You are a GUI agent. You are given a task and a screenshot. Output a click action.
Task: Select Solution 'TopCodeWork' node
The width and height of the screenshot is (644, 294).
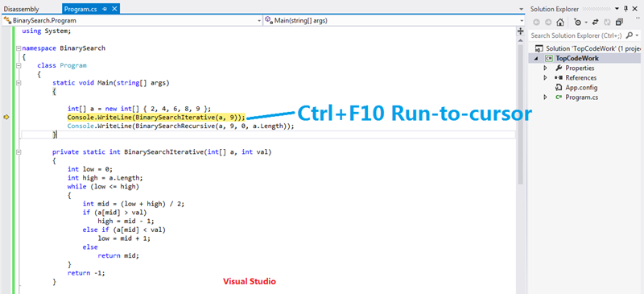click(x=594, y=48)
